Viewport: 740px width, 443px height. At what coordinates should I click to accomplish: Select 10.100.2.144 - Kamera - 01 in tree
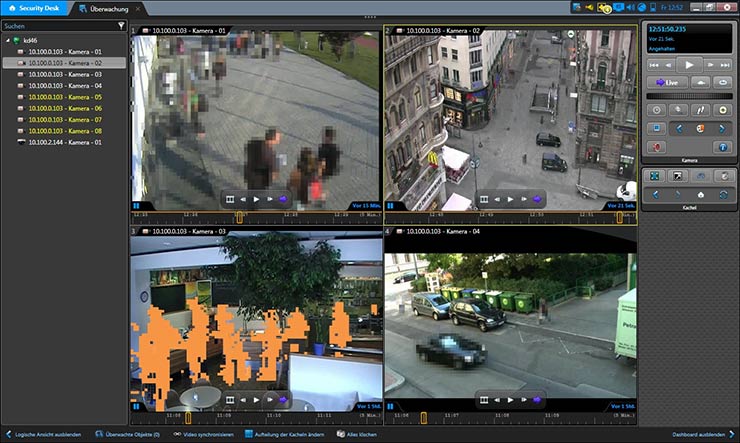[x=65, y=142]
